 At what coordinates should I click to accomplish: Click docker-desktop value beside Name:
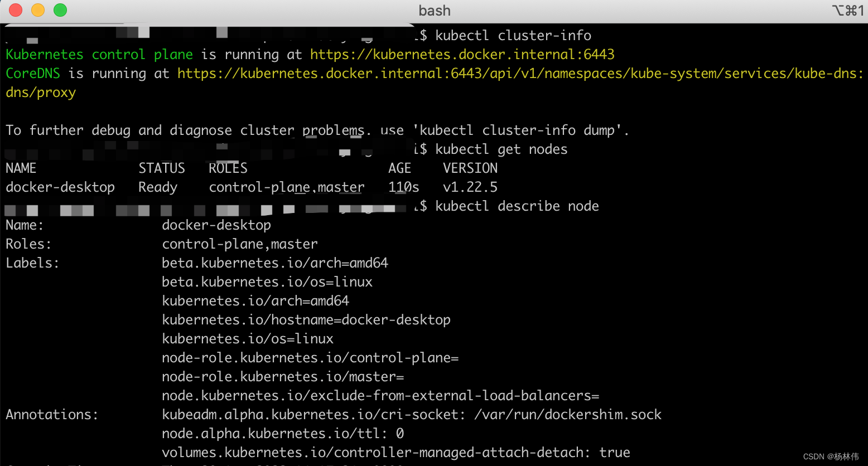pyautogui.click(x=216, y=225)
